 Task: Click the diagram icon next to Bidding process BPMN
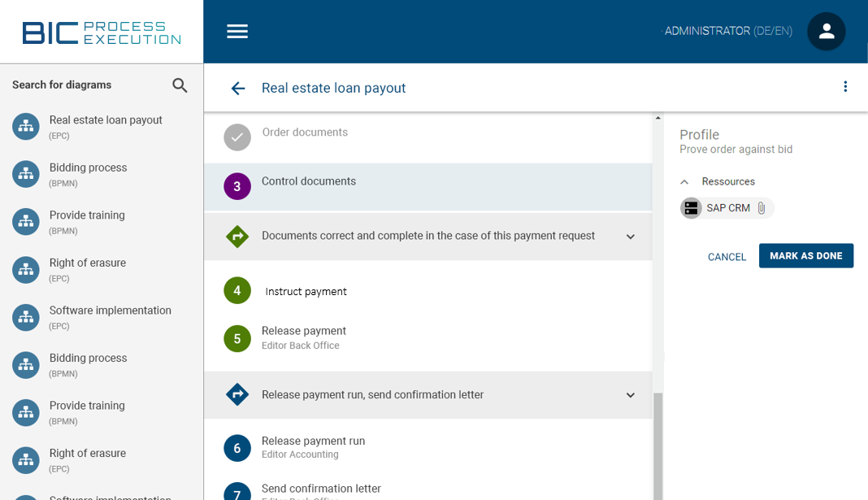[25, 174]
